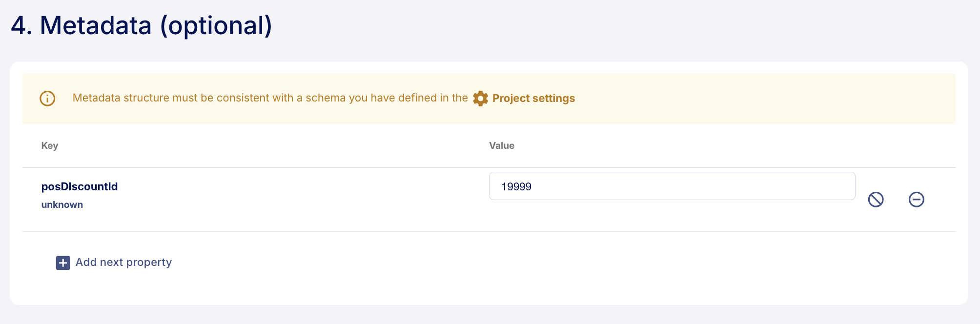Click the word 'settings' in the Project settings link
This screenshot has width=980, height=324.
[554, 99]
